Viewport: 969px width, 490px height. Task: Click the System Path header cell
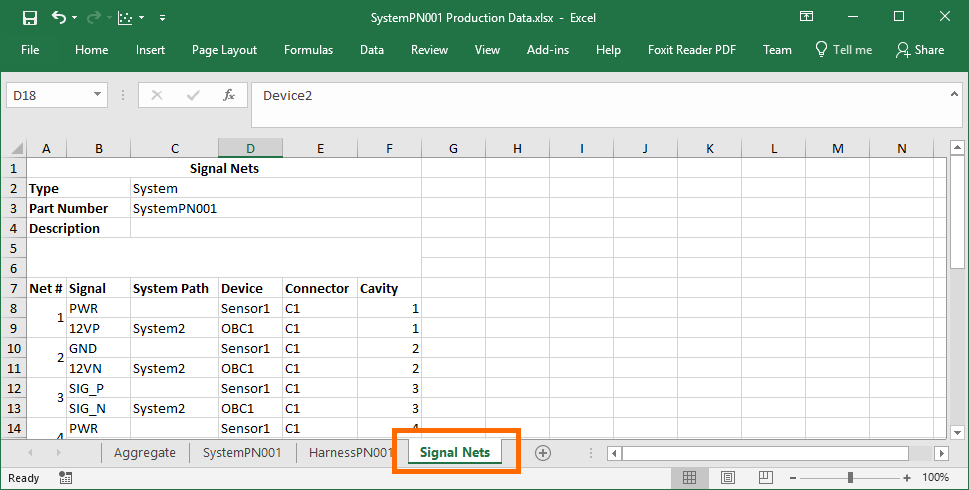174,289
